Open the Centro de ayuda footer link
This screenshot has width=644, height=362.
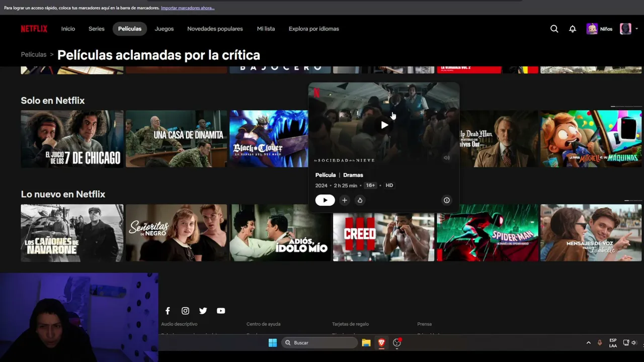(264, 324)
